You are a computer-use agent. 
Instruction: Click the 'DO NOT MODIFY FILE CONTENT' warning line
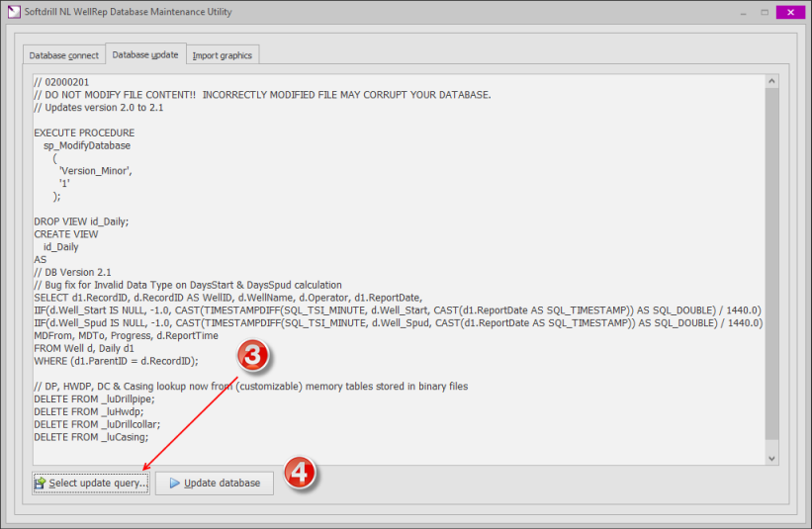pyautogui.click(x=262, y=95)
